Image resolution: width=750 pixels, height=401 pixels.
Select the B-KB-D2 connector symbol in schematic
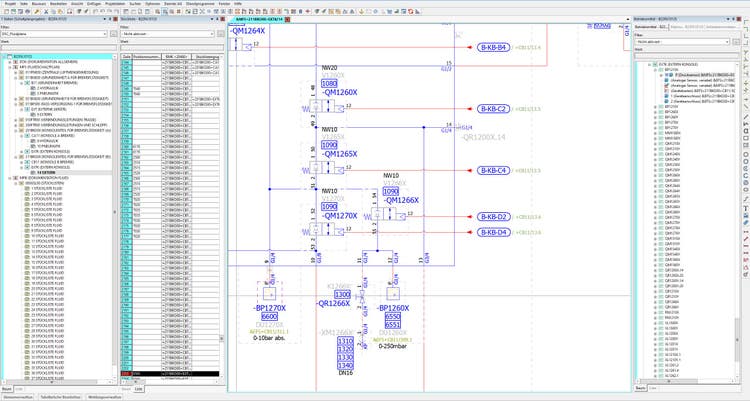coord(493,216)
